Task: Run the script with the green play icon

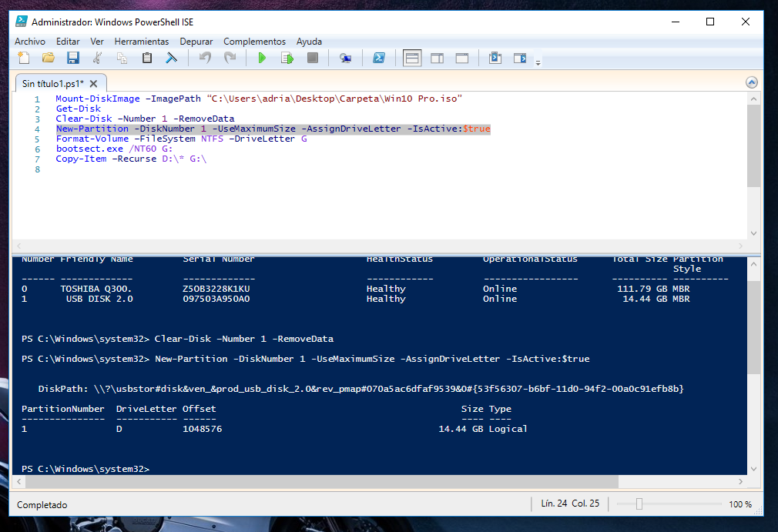Action: click(x=262, y=58)
